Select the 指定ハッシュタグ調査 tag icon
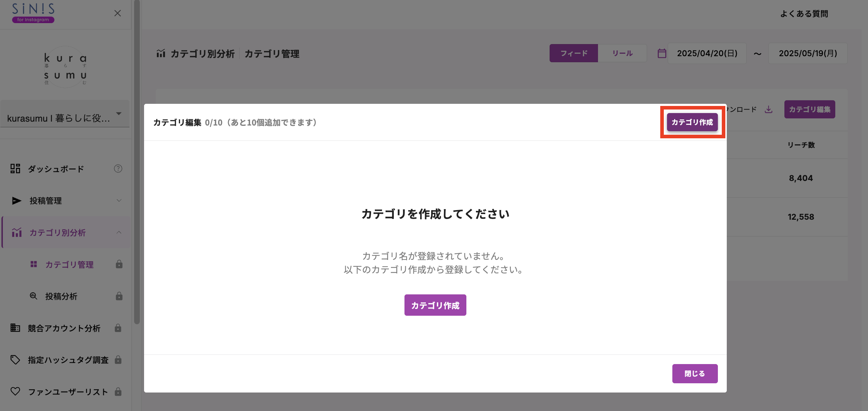The height and width of the screenshot is (411, 868). tap(15, 360)
